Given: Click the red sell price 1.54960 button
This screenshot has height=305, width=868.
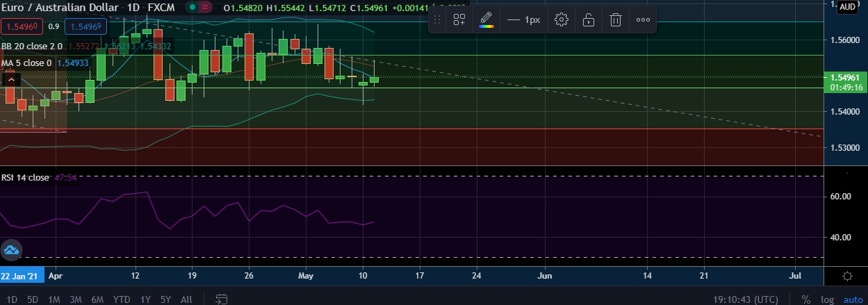Looking at the screenshot, I should pos(22,27).
